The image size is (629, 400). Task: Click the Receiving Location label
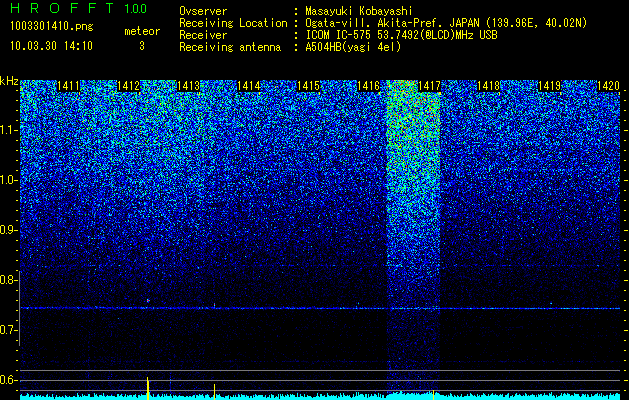pyautogui.click(x=233, y=23)
